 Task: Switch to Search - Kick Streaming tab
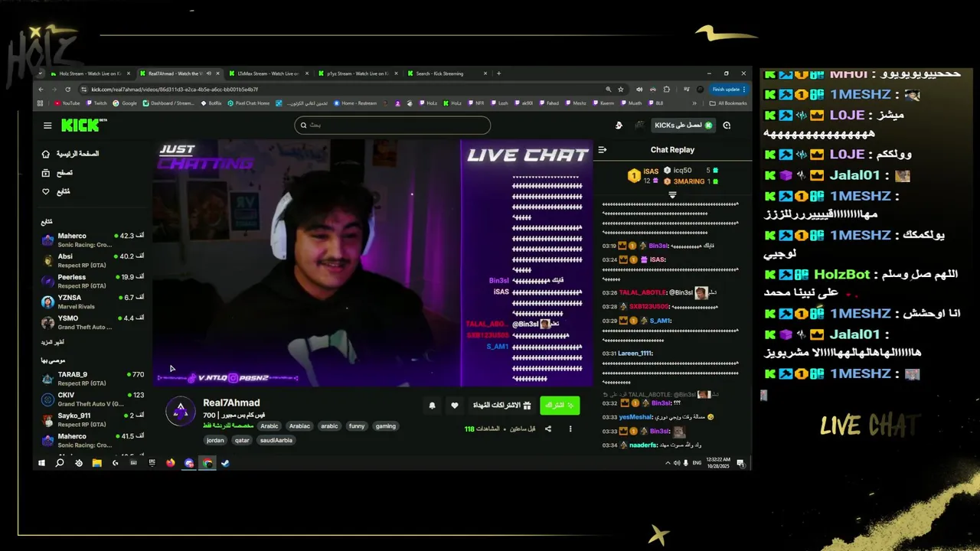(x=446, y=73)
